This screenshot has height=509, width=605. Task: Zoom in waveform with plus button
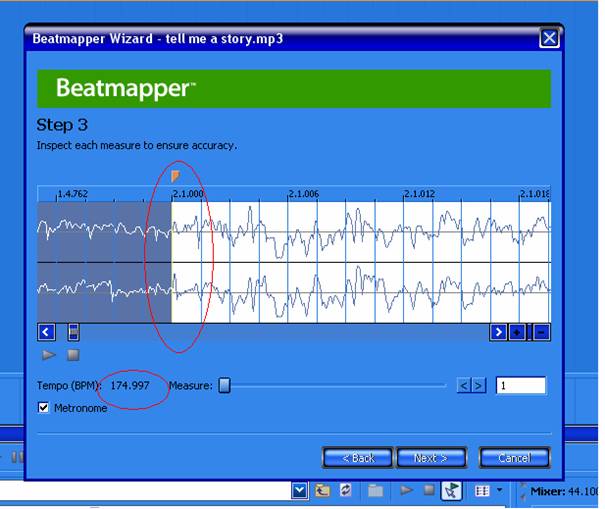point(517,332)
